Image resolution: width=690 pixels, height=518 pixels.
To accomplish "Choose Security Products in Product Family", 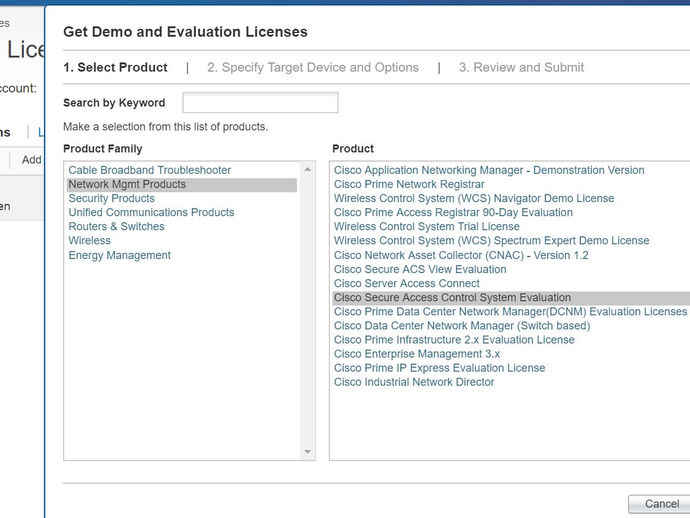I will (111, 198).
